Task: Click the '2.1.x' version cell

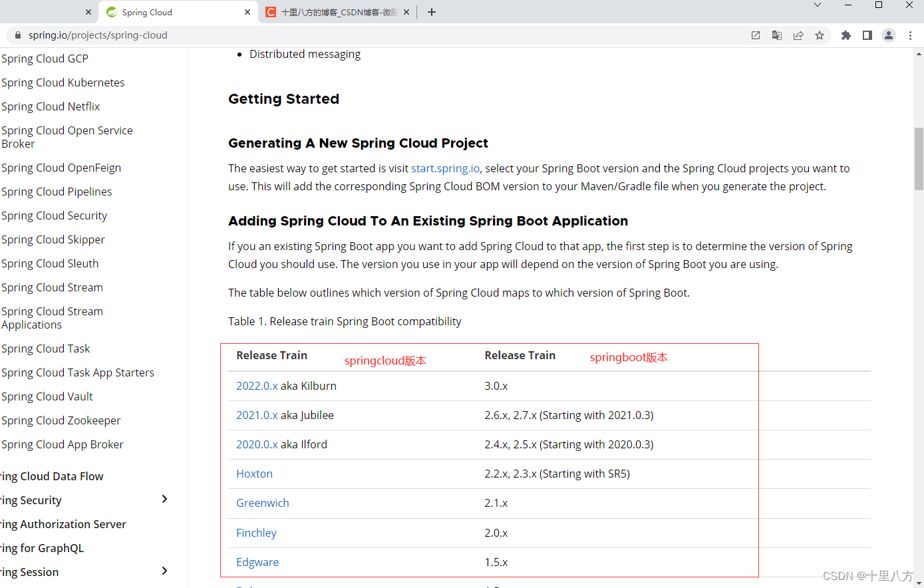Action: tap(496, 503)
